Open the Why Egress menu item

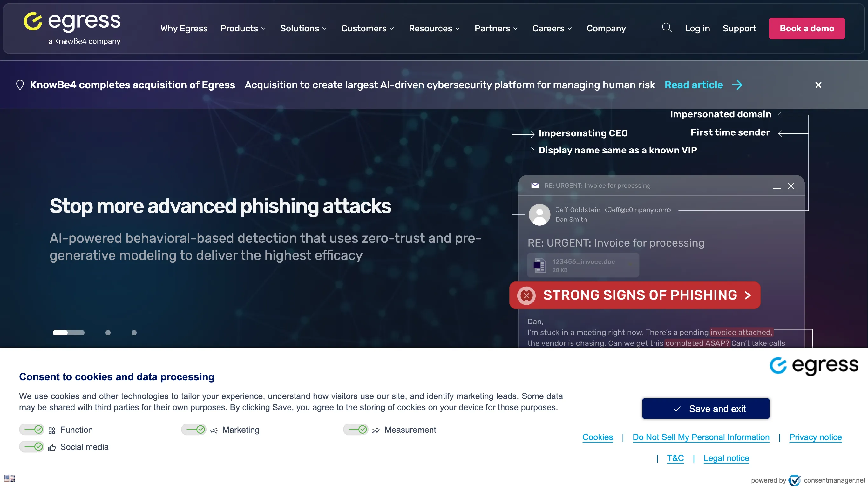tap(184, 28)
